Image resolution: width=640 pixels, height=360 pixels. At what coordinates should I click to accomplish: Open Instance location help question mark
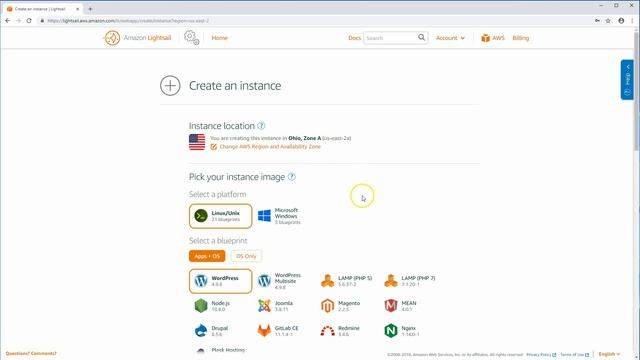(x=261, y=126)
